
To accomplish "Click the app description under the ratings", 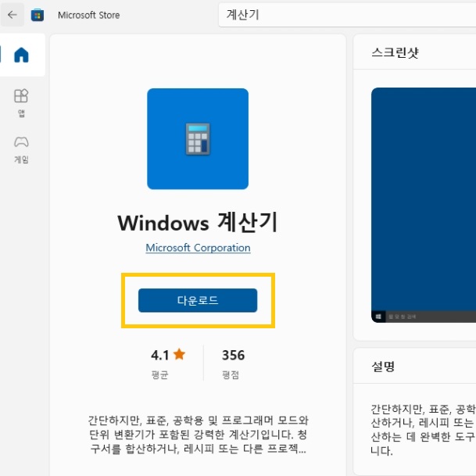I will pyautogui.click(x=198, y=435).
